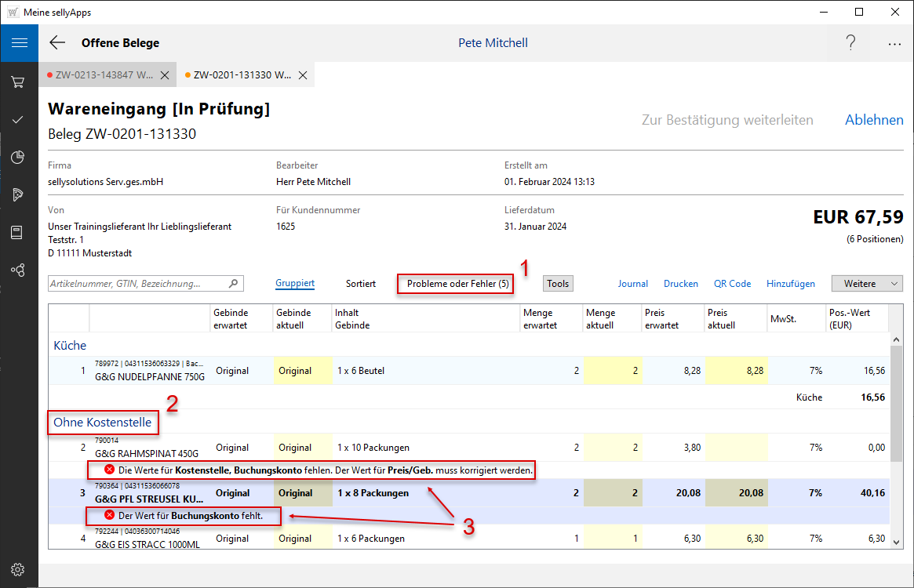Open help with question mark icon
Viewport: 914px width, 588px height.
pos(850,43)
